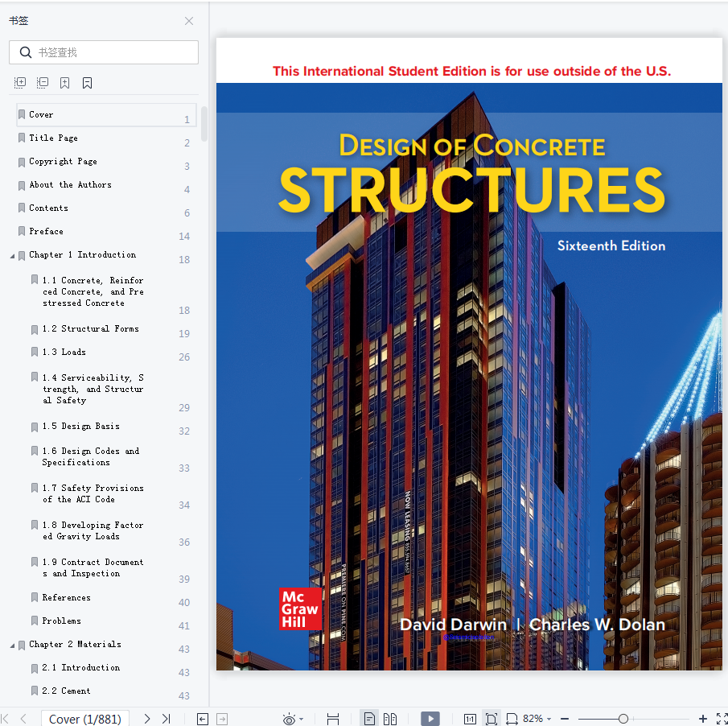Viewport: 728px width, 726px height.
Task: Collapse Chapter 1 Introduction bookmark
Action: (13, 256)
